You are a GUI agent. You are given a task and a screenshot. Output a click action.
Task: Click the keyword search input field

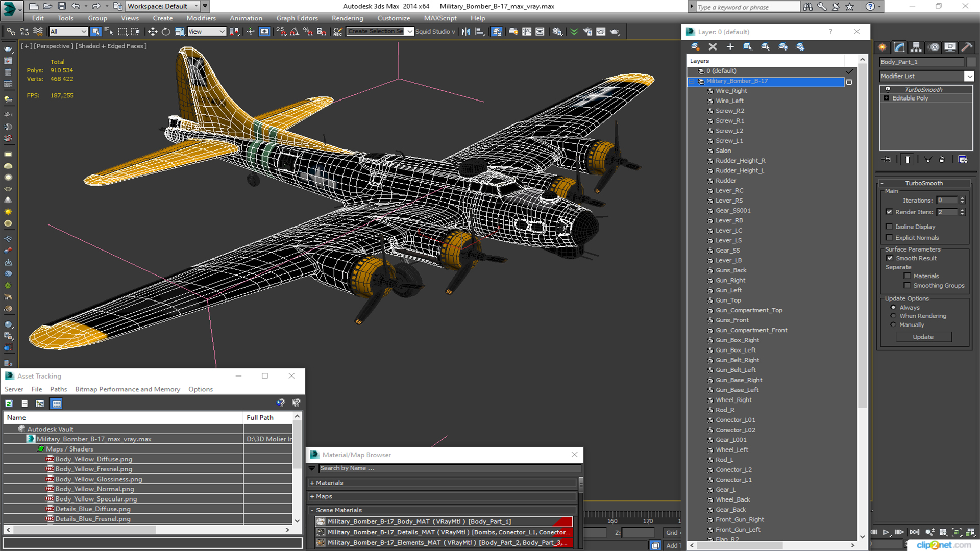(x=748, y=7)
